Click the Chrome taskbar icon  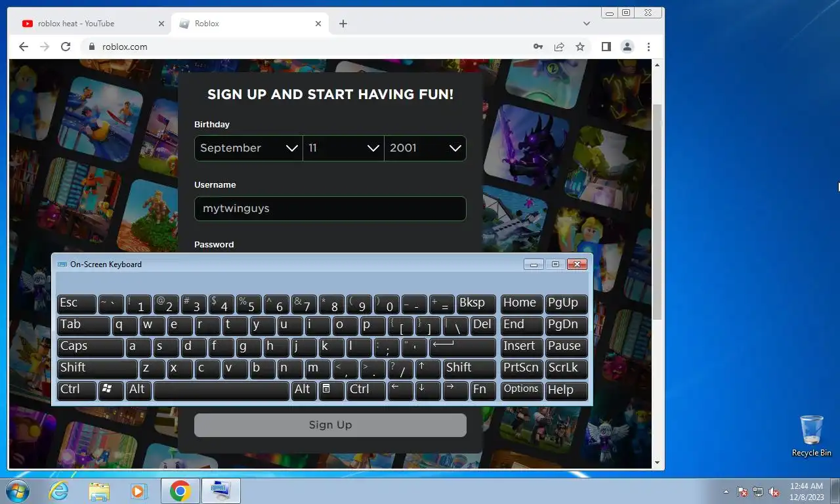click(x=180, y=491)
